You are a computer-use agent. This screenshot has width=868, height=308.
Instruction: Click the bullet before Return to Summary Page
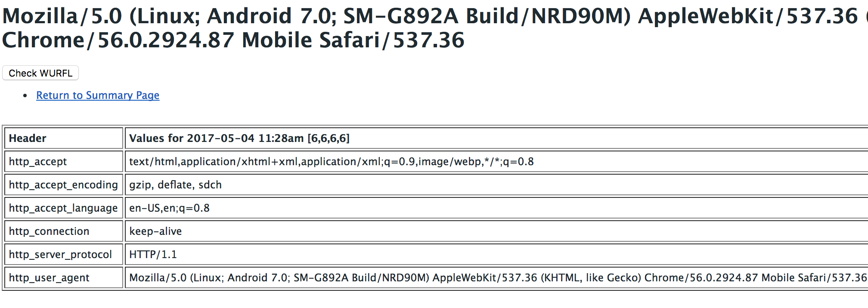(25, 95)
